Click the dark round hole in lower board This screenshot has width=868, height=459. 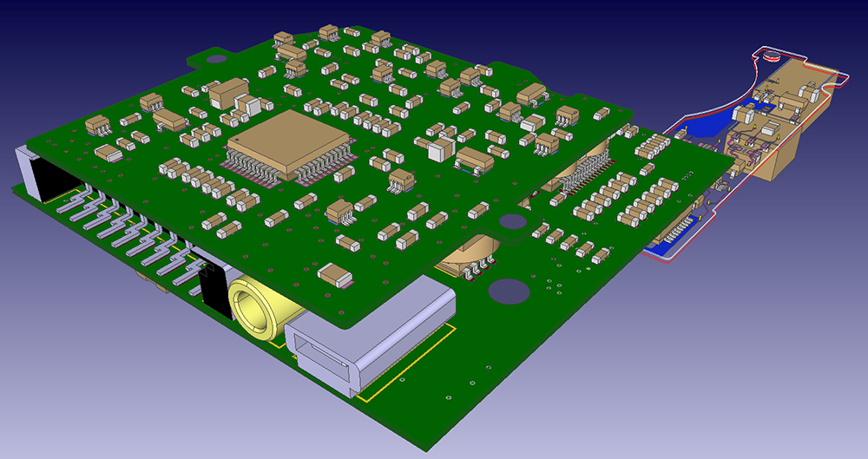point(510,291)
